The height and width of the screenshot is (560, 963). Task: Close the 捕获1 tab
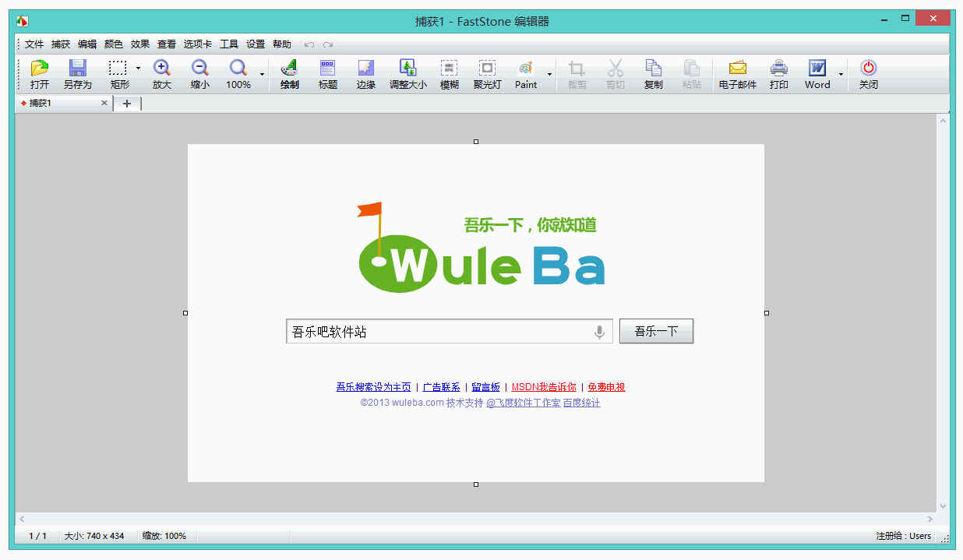[x=104, y=103]
